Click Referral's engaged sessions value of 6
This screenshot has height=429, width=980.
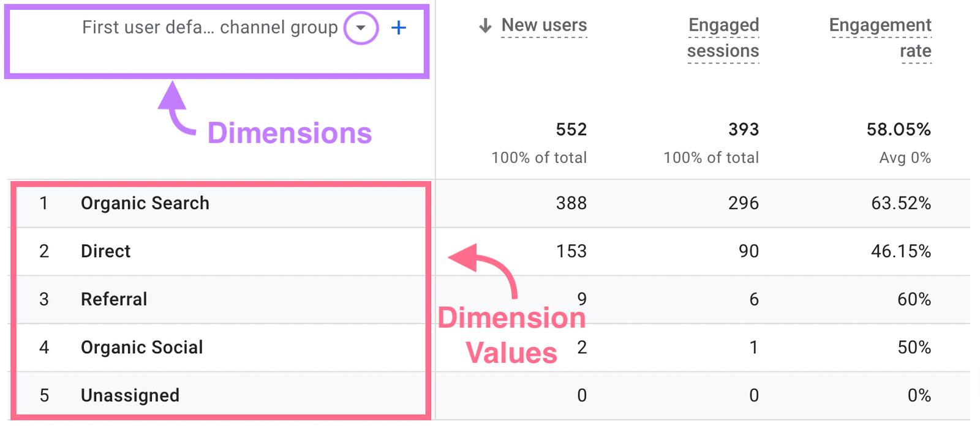point(754,299)
